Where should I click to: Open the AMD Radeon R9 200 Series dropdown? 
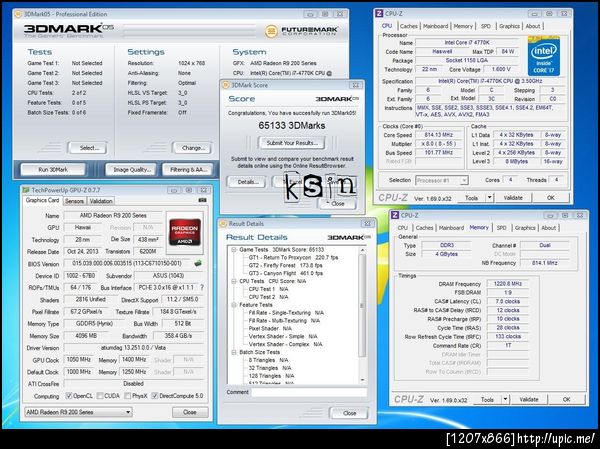78,412
